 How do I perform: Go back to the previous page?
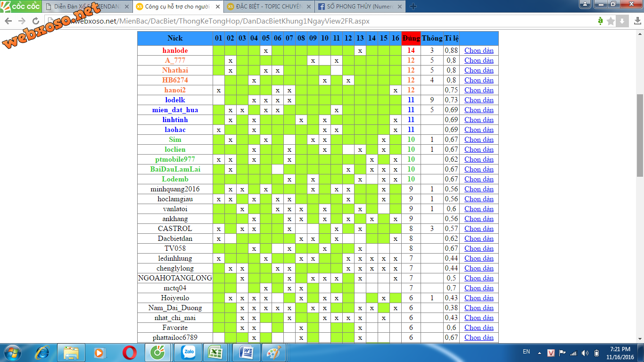(8, 21)
